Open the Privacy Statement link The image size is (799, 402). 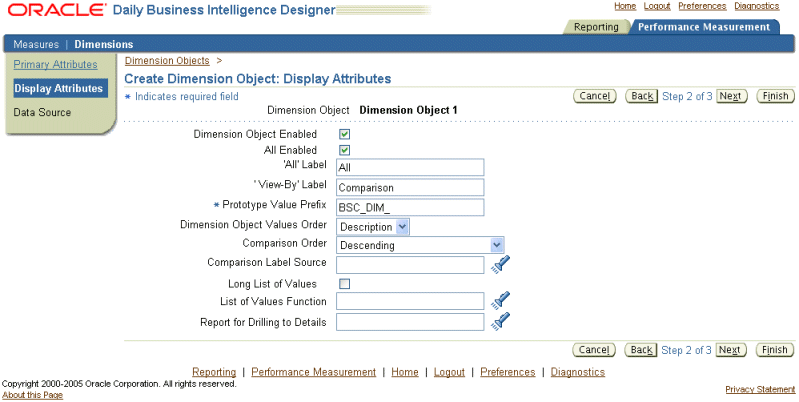tap(760, 389)
